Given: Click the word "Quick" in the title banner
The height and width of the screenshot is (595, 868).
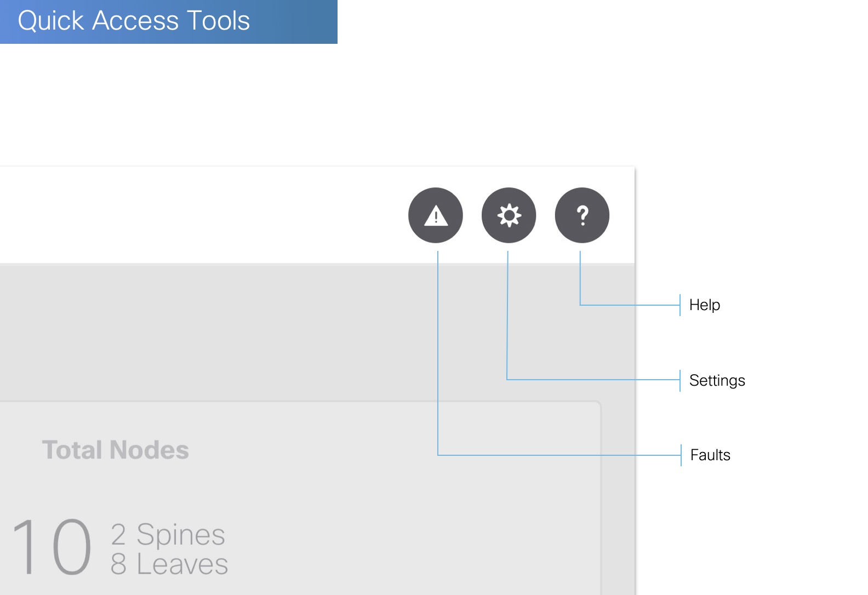Looking at the screenshot, I should tap(51, 21).
